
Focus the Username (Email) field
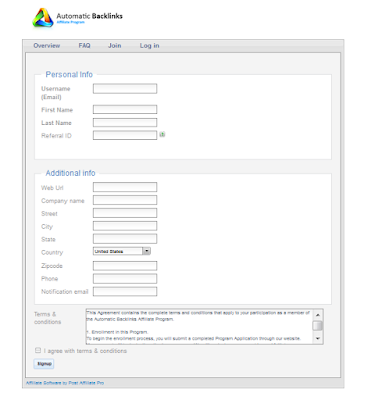click(125, 89)
